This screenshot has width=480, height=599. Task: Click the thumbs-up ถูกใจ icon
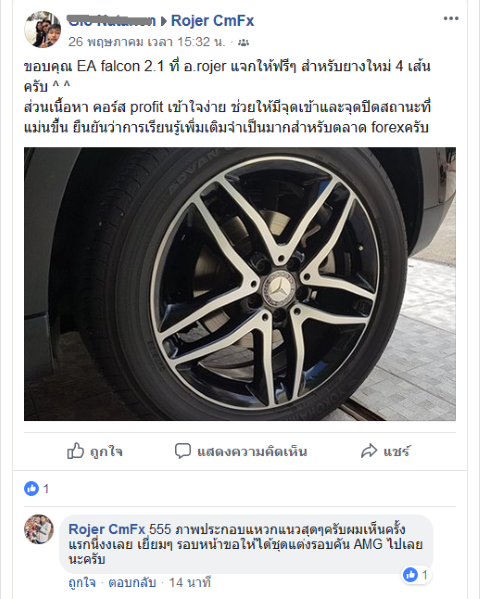pos(75,451)
